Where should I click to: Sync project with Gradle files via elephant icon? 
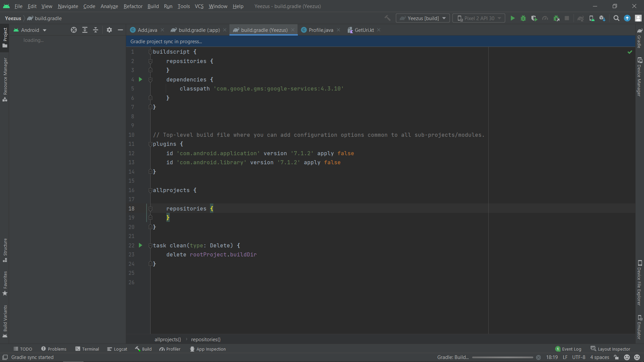tap(581, 18)
